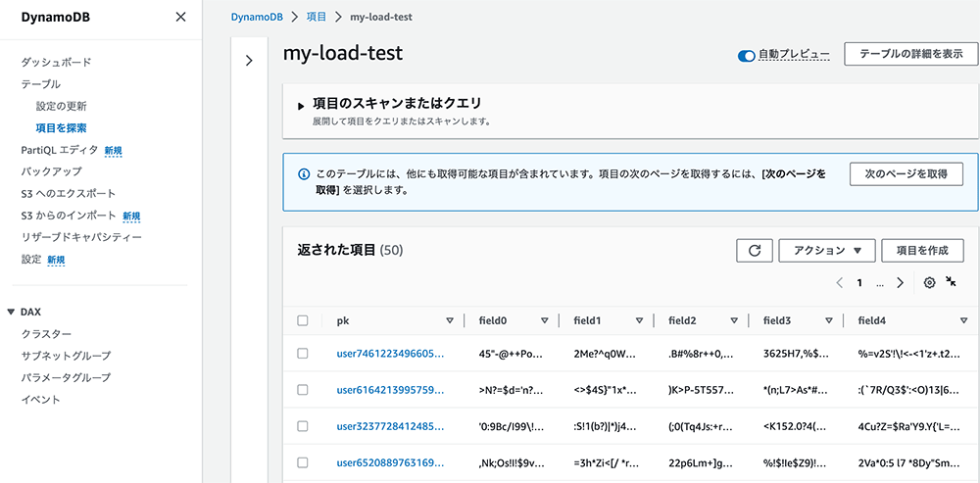This screenshot has width=980, height=483.
Task: Click テーブルの詳細を表示 button
Action: pyautogui.click(x=910, y=54)
